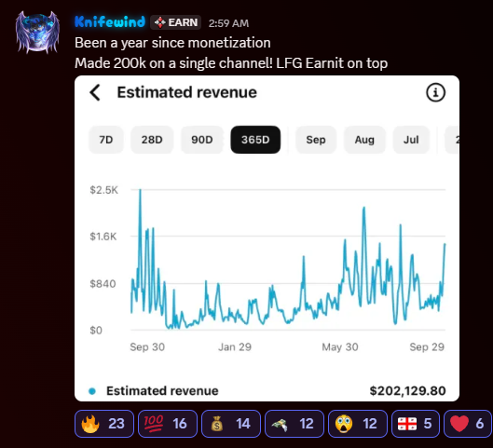Click the 'Made 200k on a single channel' line

coord(231,63)
